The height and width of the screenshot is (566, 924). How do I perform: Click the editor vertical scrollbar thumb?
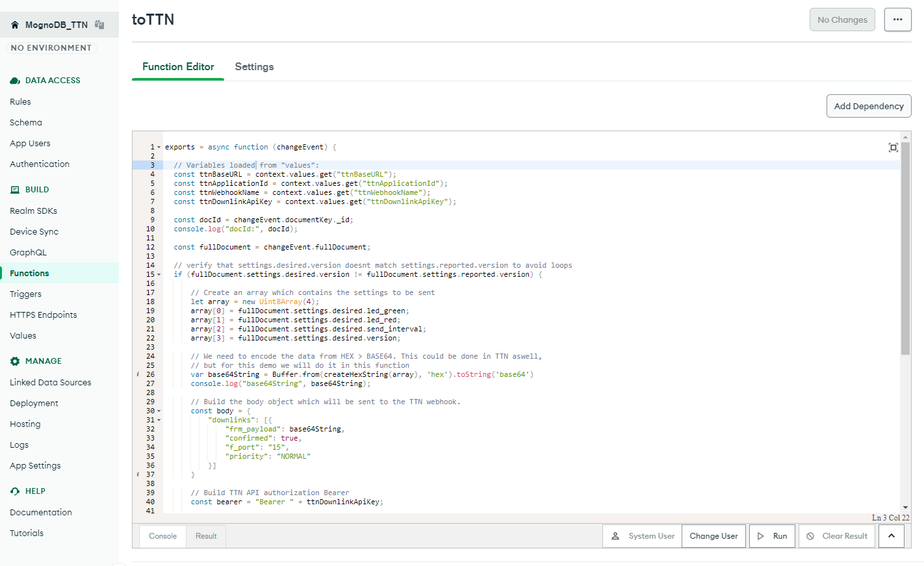click(x=905, y=248)
